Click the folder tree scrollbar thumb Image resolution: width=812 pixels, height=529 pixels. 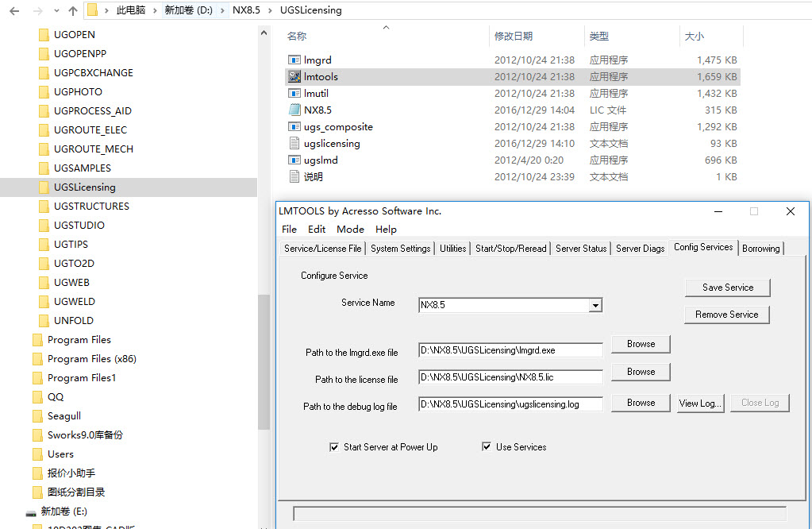coord(264,362)
